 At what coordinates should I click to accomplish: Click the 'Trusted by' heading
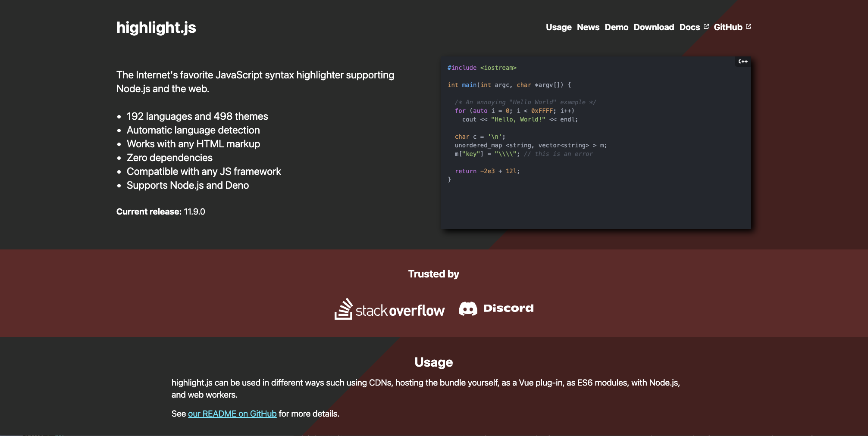click(434, 274)
